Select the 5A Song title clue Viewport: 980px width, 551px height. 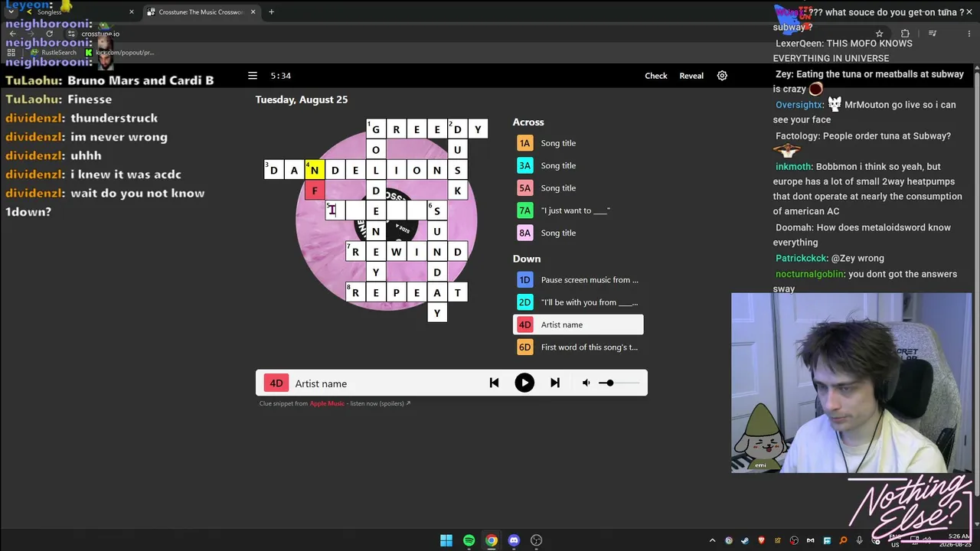pos(578,187)
